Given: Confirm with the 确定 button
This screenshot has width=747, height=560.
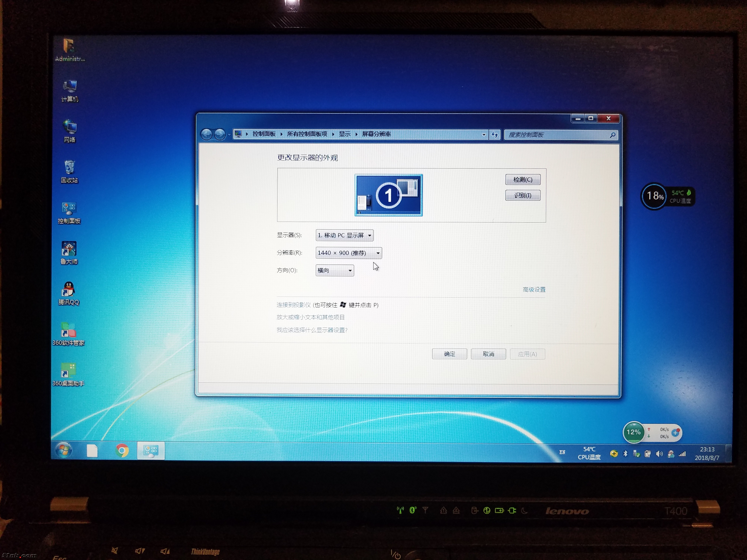Looking at the screenshot, I should click(x=449, y=354).
